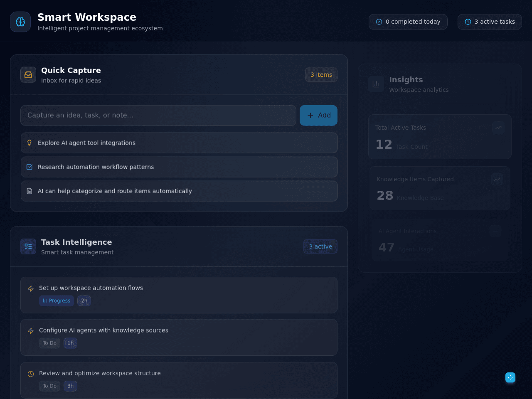Open Set up workspace automation flows task
This screenshot has height=399, width=532.
pyautogui.click(x=179, y=295)
